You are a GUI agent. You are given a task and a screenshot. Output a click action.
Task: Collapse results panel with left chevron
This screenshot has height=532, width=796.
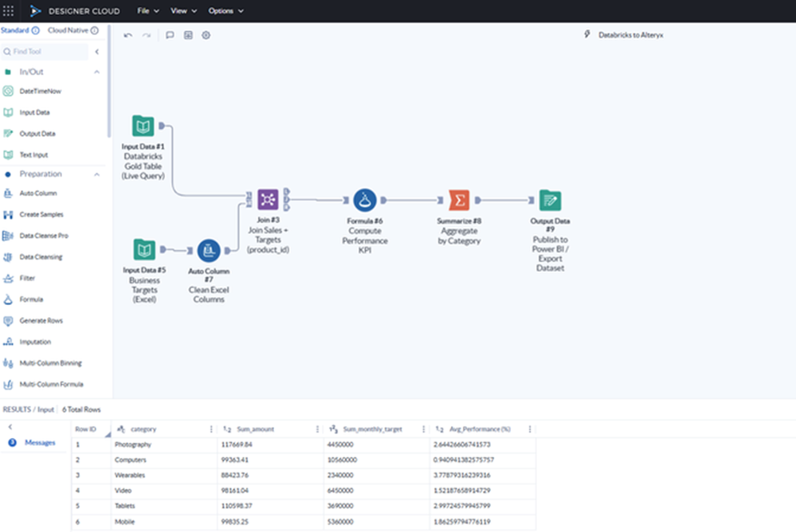[10, 427]
